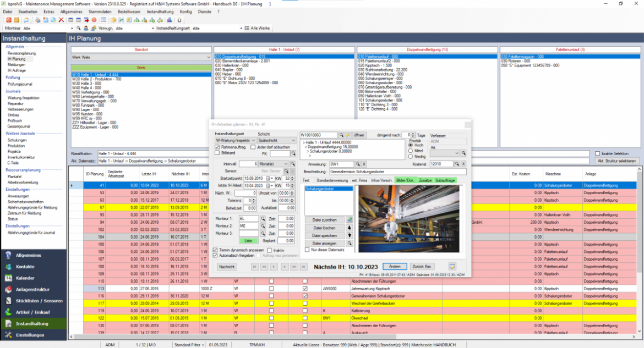Click the Datei zuordnen button
644x348 pixels.
[324, 220]
